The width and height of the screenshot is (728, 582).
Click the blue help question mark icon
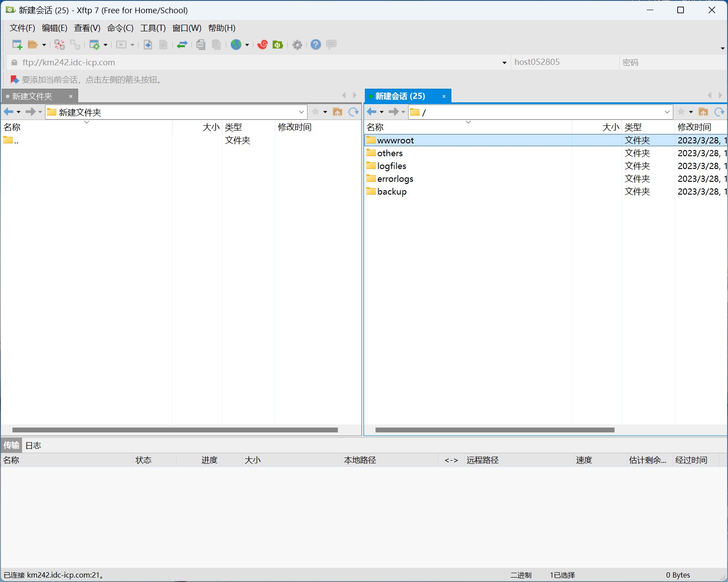(315, 45)
